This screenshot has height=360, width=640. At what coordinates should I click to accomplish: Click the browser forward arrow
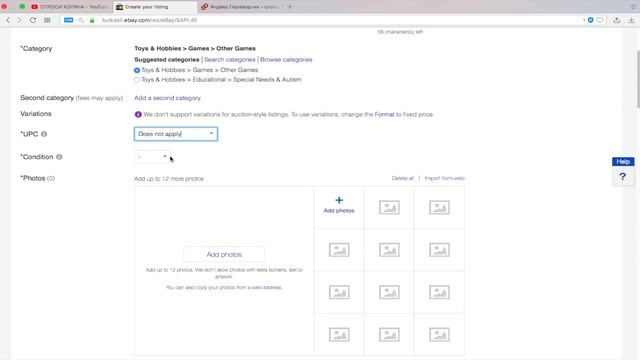[x=19, y=20]
